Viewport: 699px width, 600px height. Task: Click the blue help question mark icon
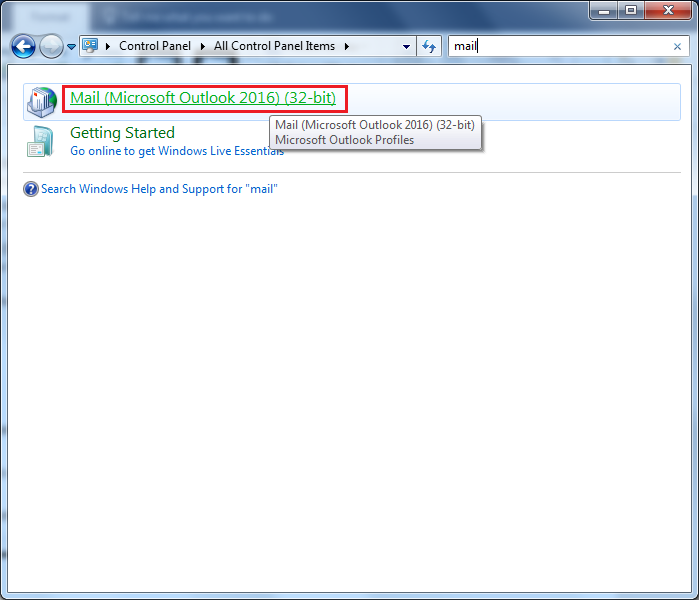(31, 189)
